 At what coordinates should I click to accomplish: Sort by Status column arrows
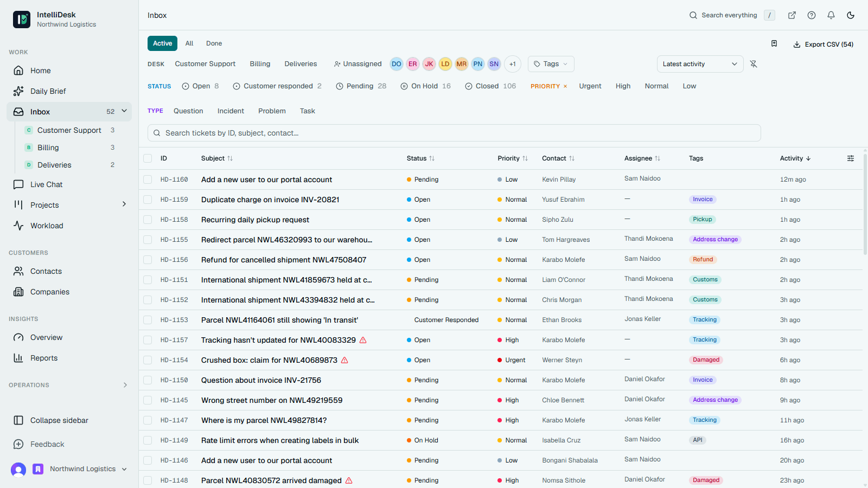click(x=432, y=158)
